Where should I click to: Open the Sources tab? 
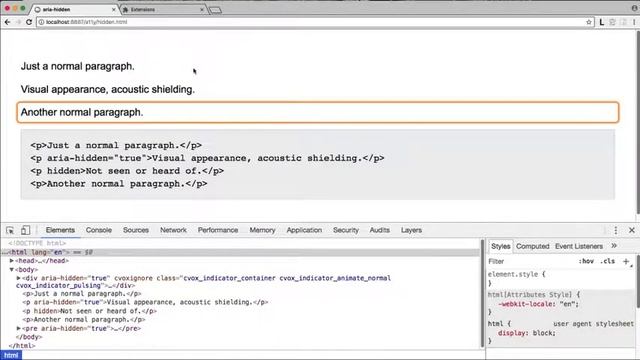[136, 230]
